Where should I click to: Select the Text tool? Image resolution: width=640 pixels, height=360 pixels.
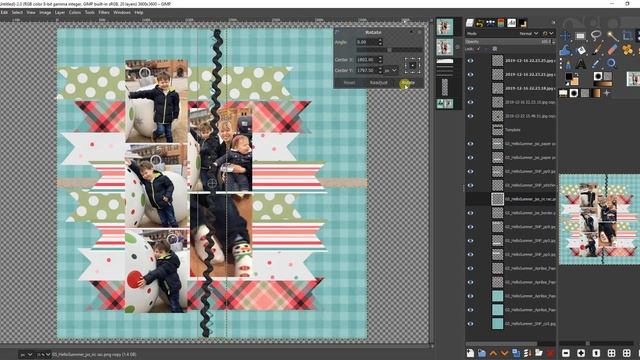click(580, 64)
